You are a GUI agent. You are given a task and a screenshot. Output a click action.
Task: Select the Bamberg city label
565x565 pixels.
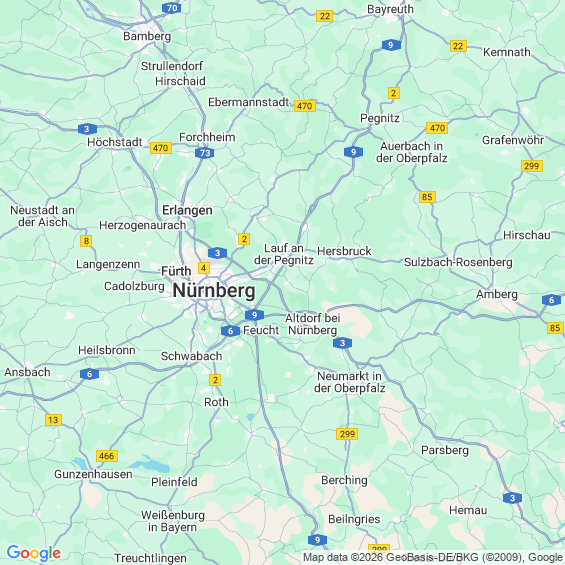pyautogui.click(x=147, y=36)
